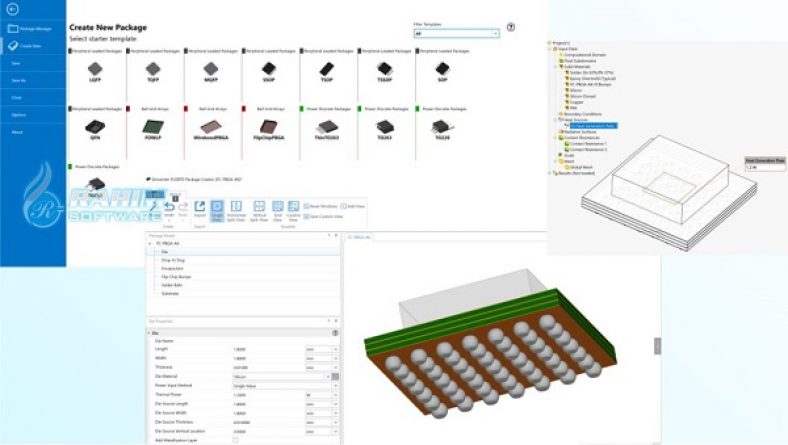Image resolution: width=788 pixels, height=445 pixels.
Task: Select the LQFP package template
Action: [x=95, y=71]
